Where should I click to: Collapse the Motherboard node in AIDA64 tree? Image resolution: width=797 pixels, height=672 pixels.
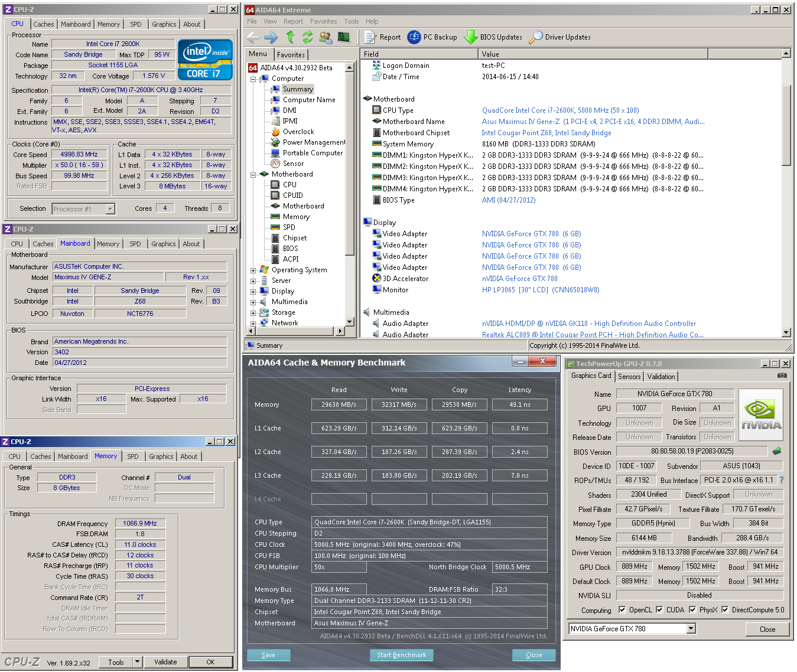253,174
